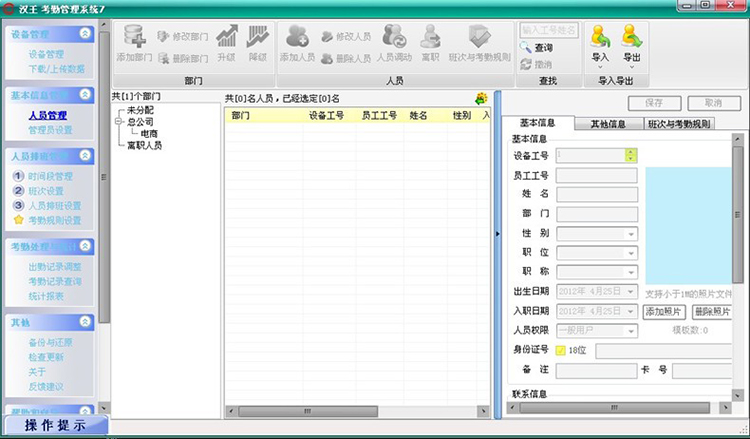Open the Position (职位) dropdown
Screen dimensions: 750x439
point(631,253)
